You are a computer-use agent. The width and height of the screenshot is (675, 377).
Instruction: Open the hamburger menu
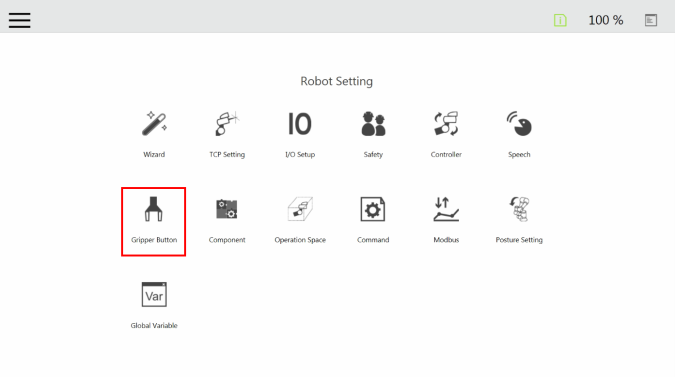pyautogui.click(x=19, y=20)
